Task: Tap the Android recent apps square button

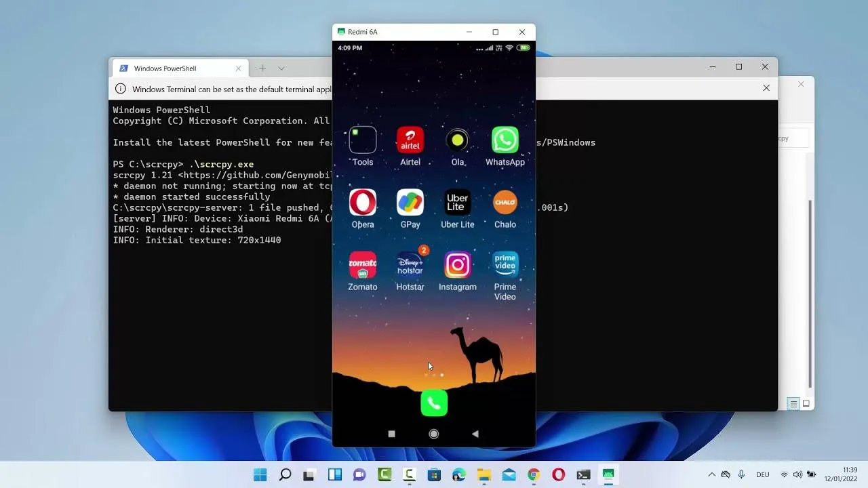Action: tap(391, 434)
